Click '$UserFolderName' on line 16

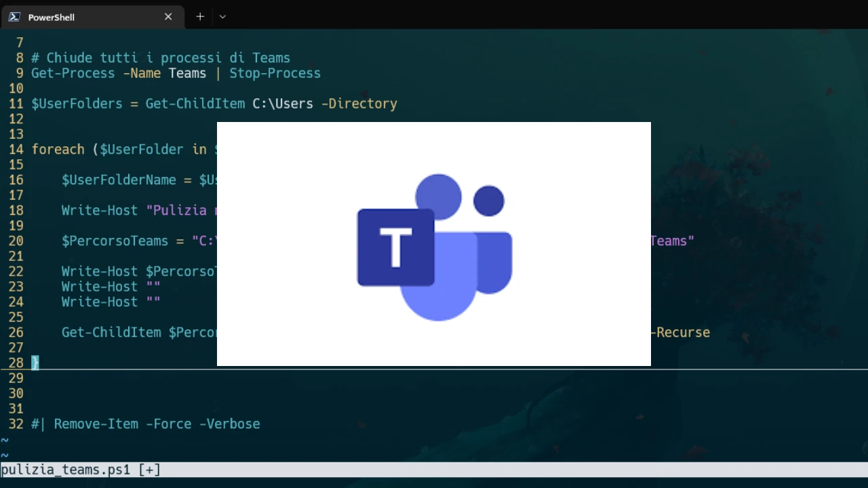click(x=119, y=180)
